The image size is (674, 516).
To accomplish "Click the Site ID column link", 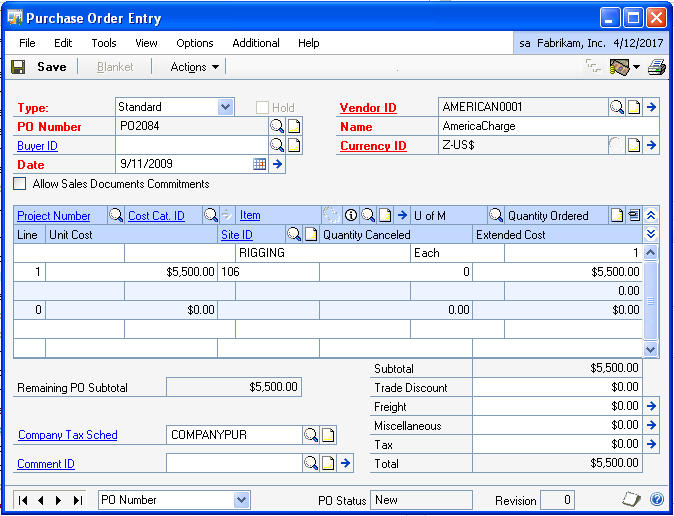I will click(237, 235).
